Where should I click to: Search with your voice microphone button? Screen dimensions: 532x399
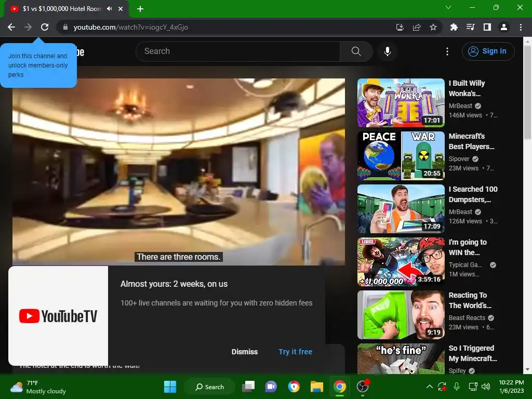pos(388,51)
